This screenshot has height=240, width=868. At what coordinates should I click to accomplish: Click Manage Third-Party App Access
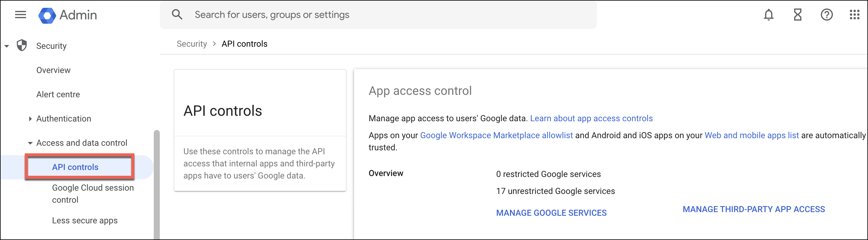pyautogui.click(x=753, y=209)
